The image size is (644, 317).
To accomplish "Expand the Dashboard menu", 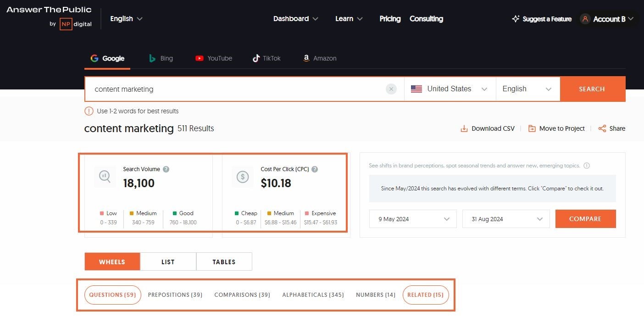I will [296, 19].
